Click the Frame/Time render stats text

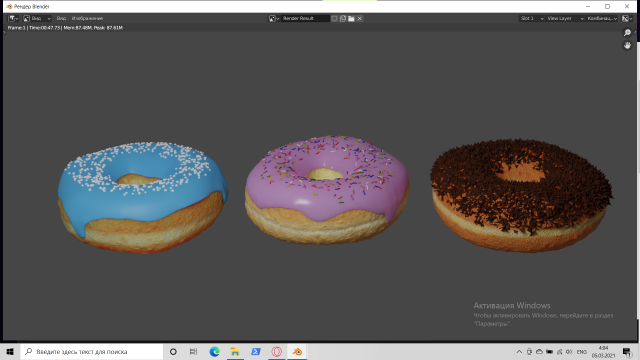(x=65, y=28)
